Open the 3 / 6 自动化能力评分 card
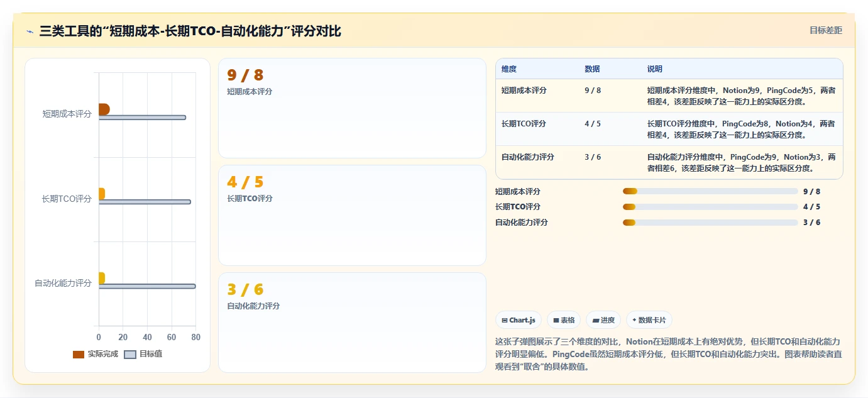Screen dimensions: 868x398 (x=352, y=323)
